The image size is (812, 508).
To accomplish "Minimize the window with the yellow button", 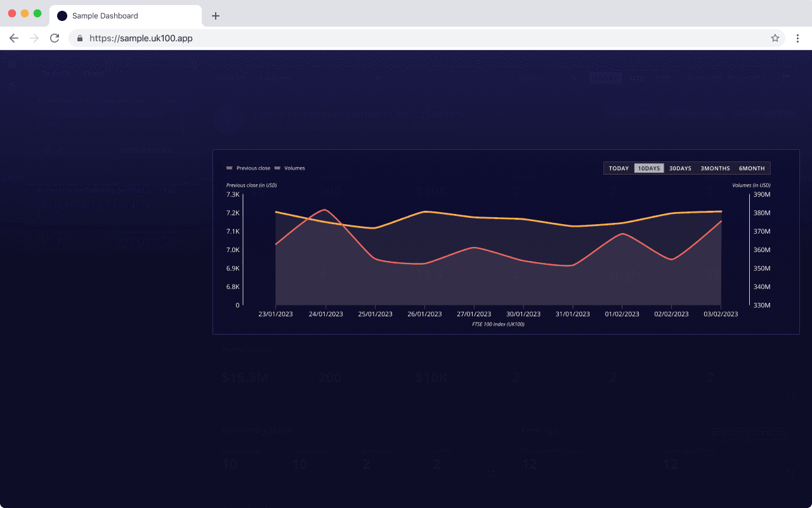I will click(x=25, y=13).
